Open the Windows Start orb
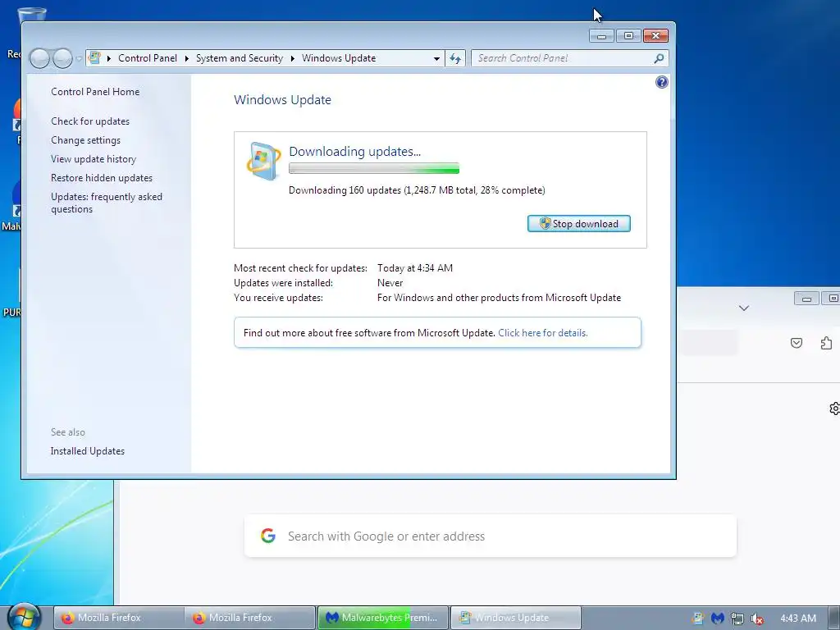The width and height of the screenshot is (840, 630). click(24, 617)
